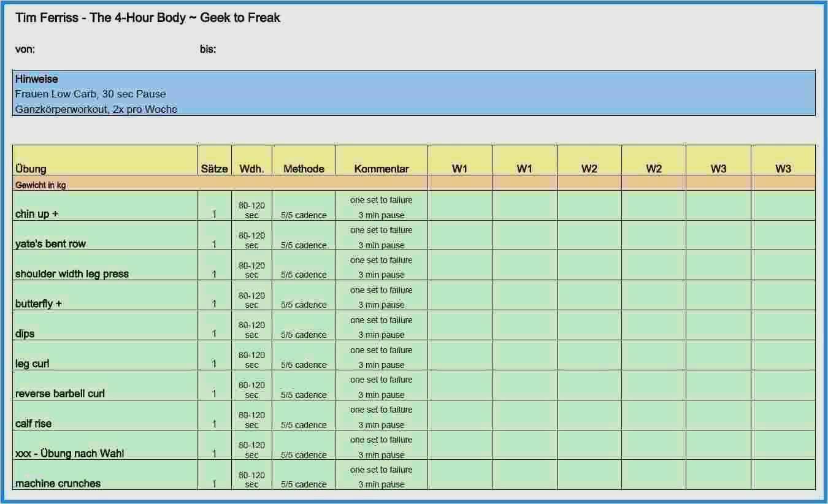The image size is (828, 504).
Task: Click the 'Gewicht in kg' row label
Action: 40,185
